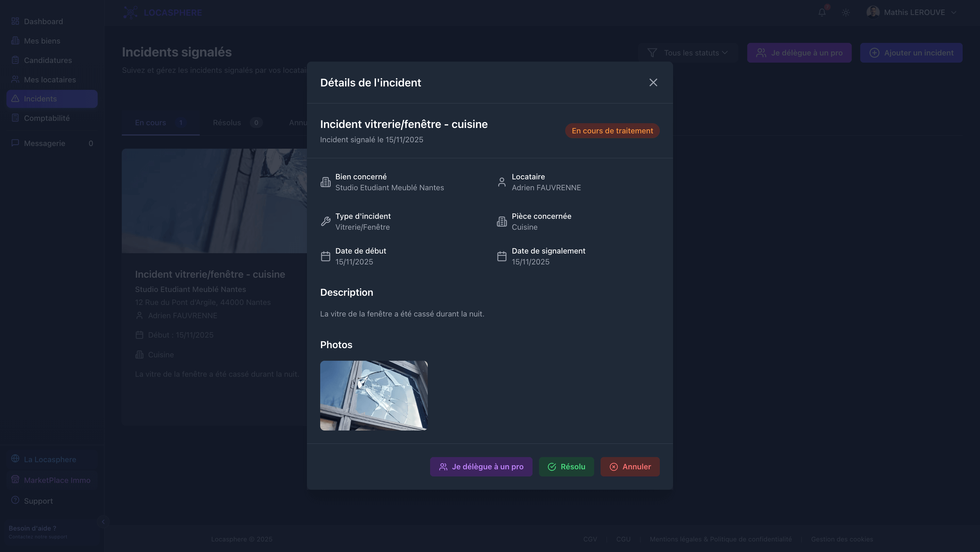Toggle the light theme with the sun icon
The width and height of the screenshot is (980, 552).
coord(846,12)
